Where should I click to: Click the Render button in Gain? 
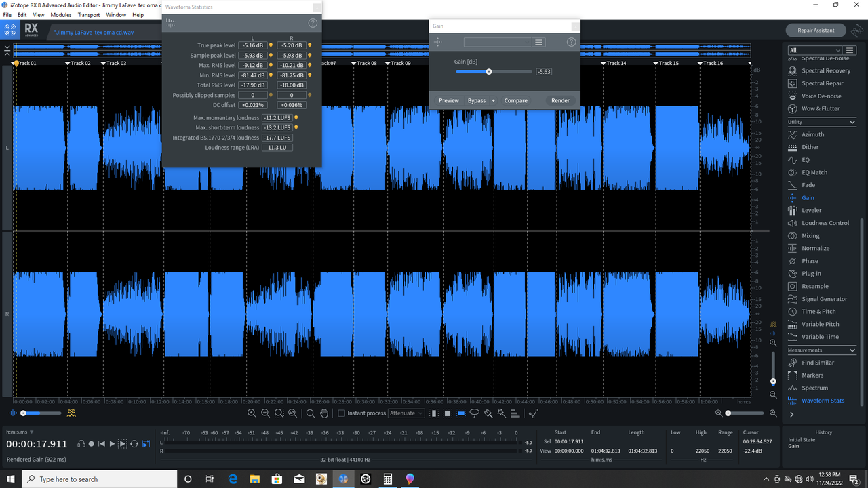pyautogui.click(x=560, y=100)
